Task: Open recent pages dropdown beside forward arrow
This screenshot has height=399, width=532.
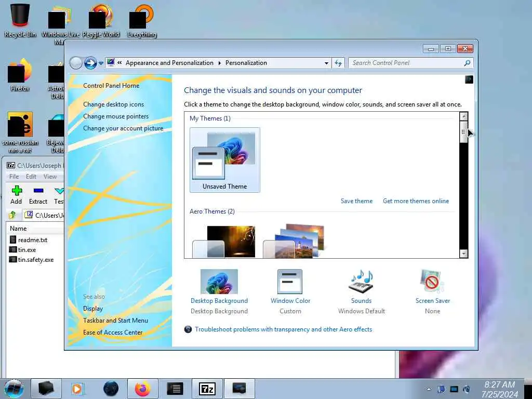Action: pos(101,63)
